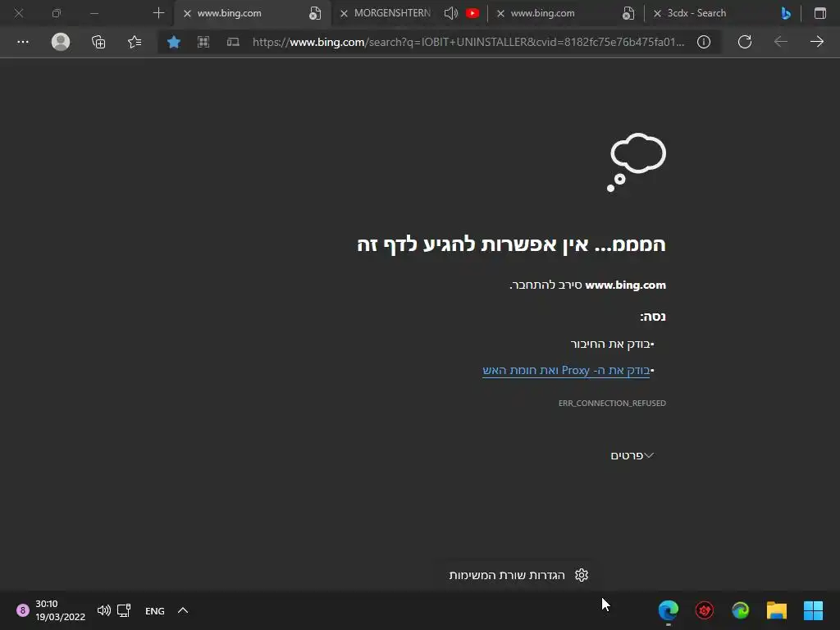Open the Windows Start button

pyautogui.click(x=813, y=610)
